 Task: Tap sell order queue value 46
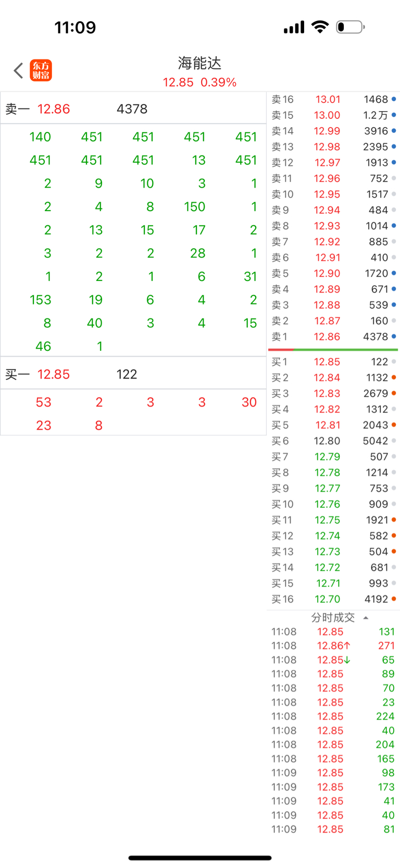(43, 347)
